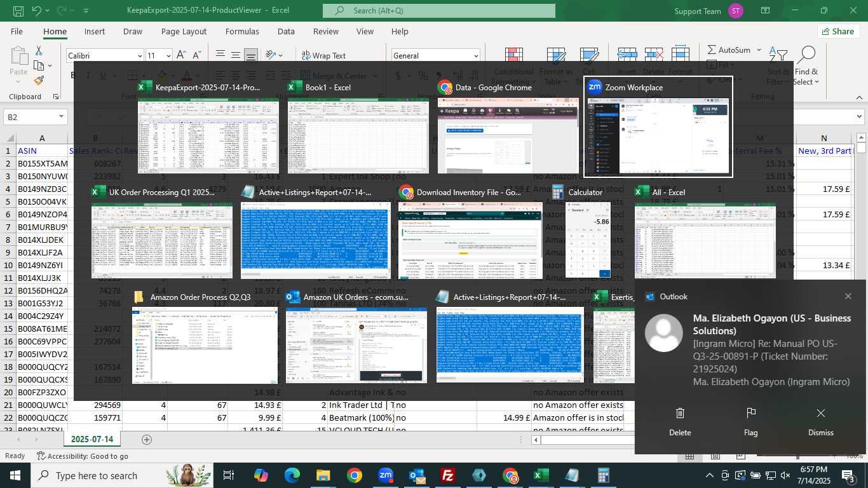Switch to the Page Layout tab

coord(184,31)
